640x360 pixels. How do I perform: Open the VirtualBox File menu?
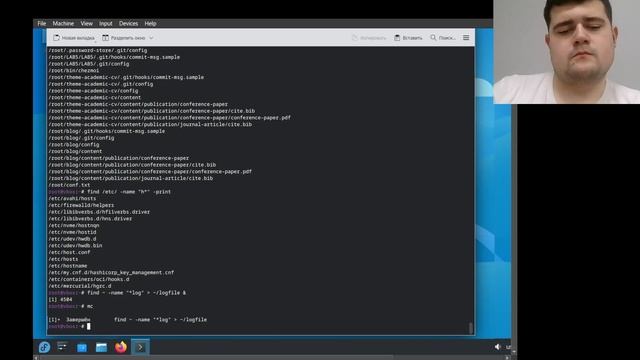tap(42, 24)
